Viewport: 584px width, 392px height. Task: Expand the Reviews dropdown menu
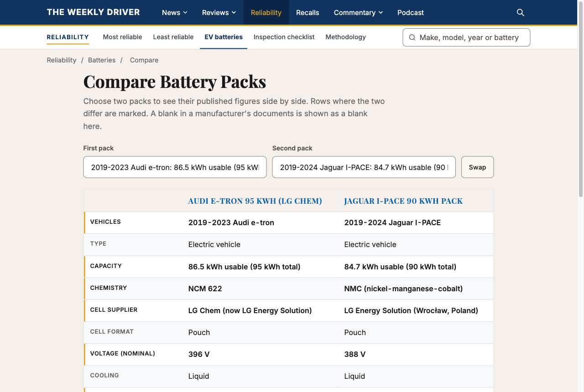point(219,12)
